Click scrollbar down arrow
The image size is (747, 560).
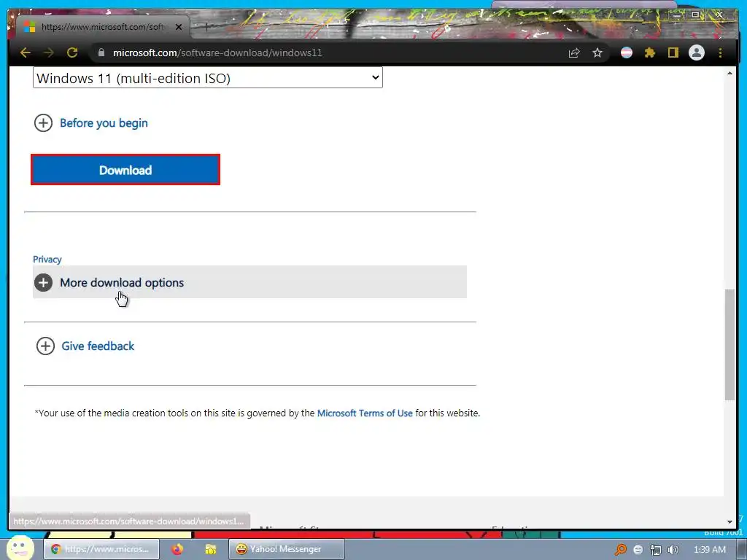pyautogui.click(x=729, y=522)
